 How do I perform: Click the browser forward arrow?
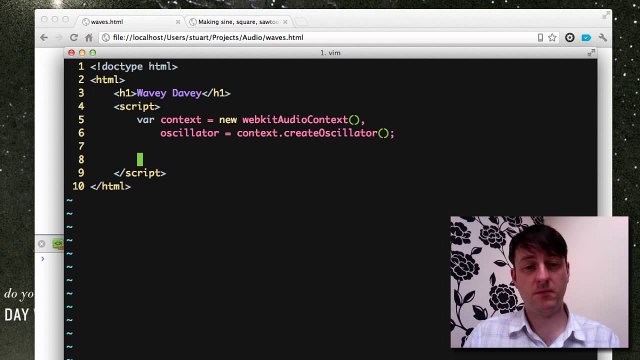pyautogui.click(x=59, y=38)
